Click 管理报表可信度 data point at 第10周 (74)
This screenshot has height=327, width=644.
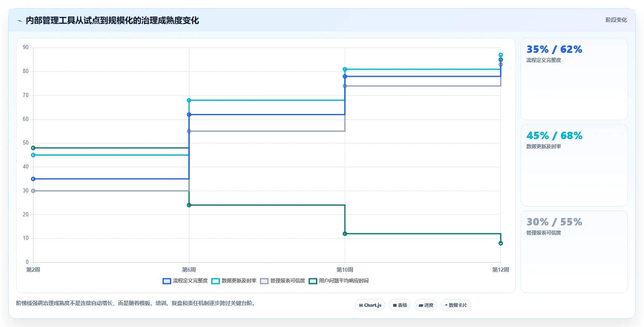click(x=345, y=86)
